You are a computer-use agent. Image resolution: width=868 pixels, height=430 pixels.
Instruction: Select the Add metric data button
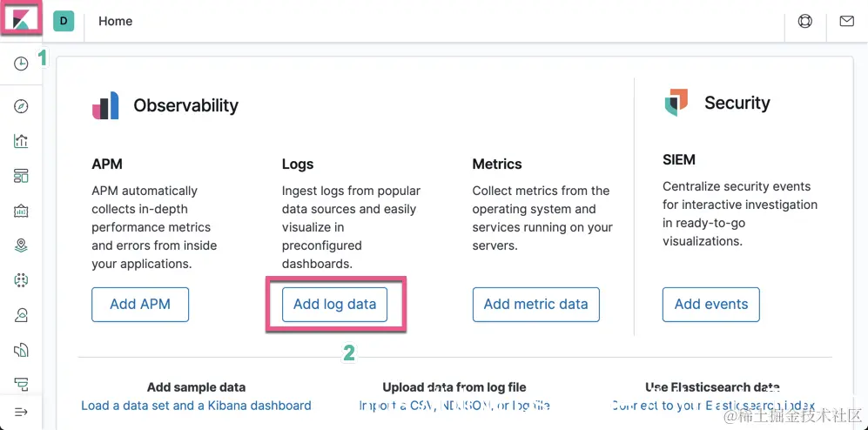(x=535, y=305)
